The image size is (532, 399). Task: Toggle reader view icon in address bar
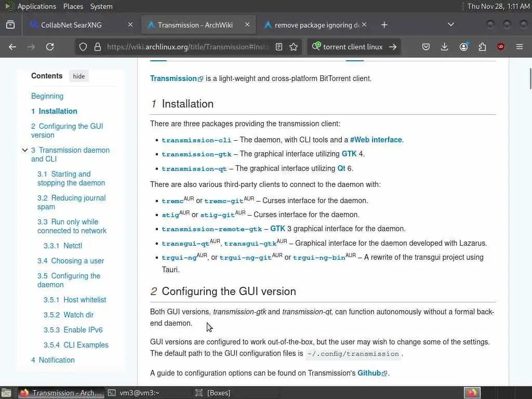pos(279,47)
